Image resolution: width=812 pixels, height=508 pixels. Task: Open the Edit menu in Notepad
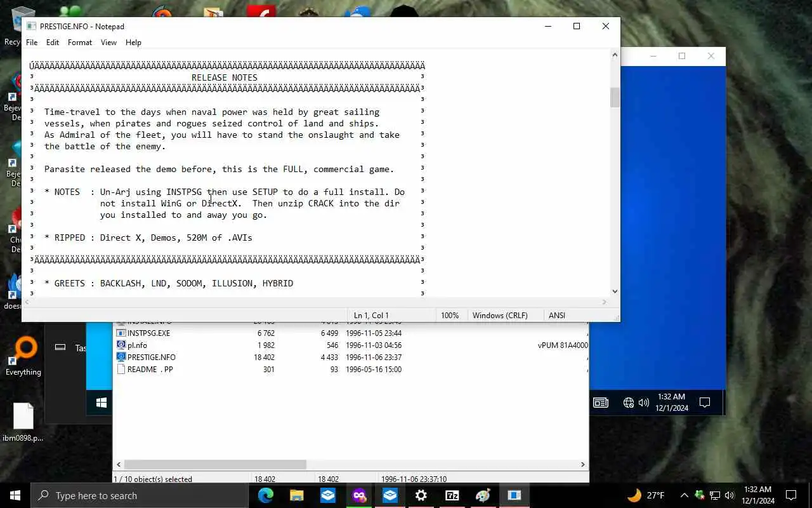[53, 43]
